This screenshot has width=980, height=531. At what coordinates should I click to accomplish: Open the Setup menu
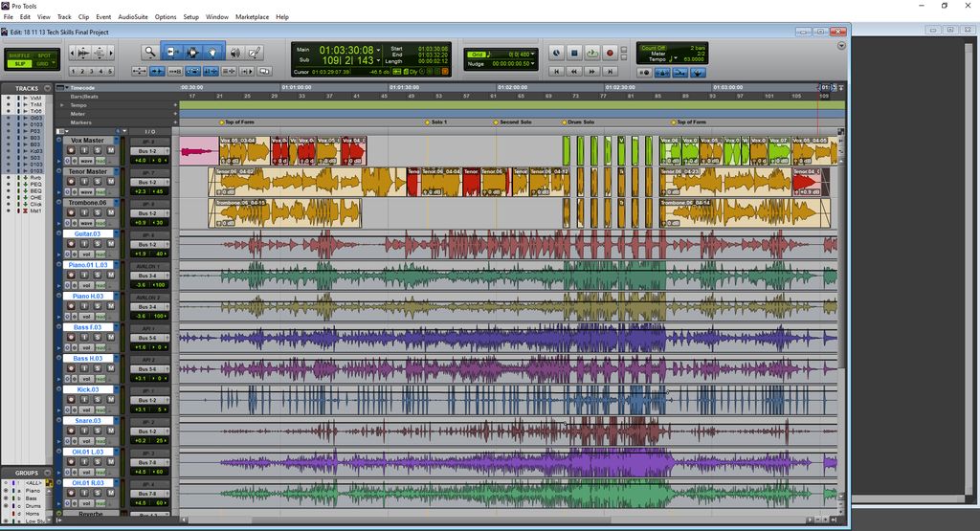[x=190, y=17]
